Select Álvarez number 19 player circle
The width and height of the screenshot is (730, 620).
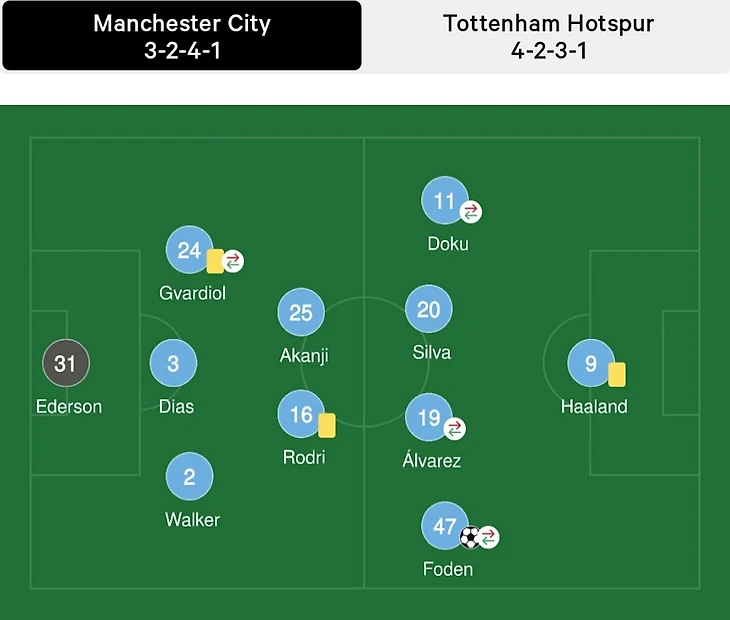428,417
